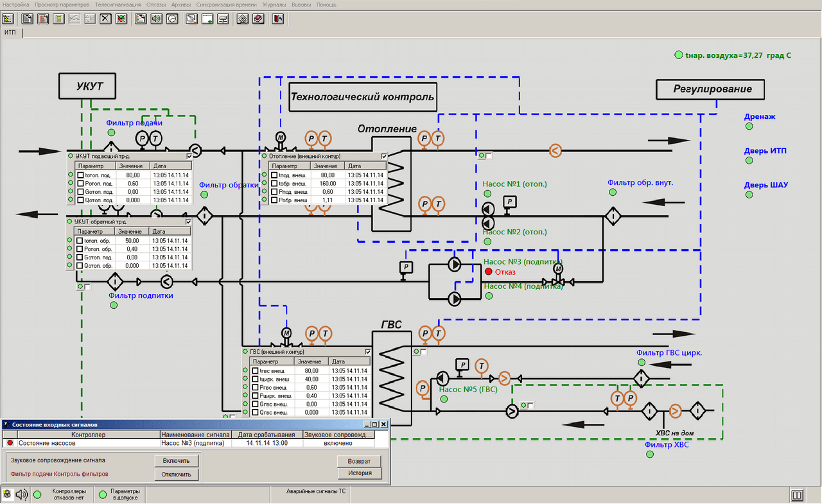
Task: Click the red exit door toolbar icon
Action: 277,19
